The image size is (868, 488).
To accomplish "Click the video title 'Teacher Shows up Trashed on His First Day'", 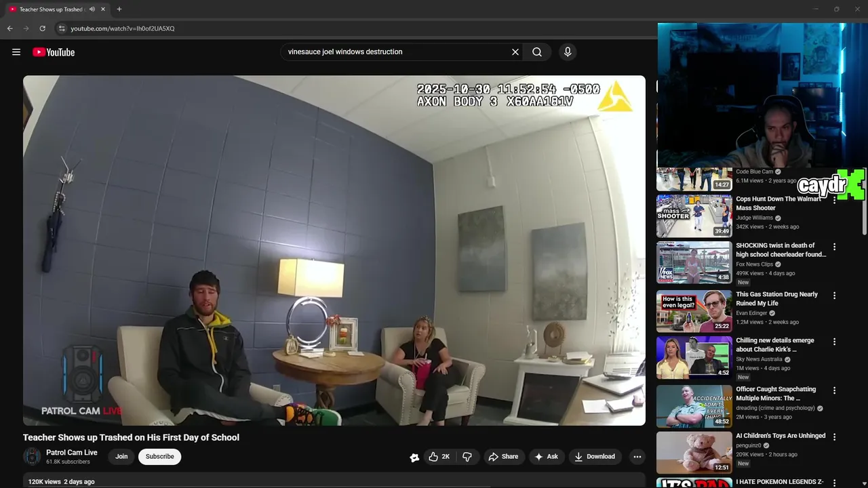I will [x=131, y=438].
